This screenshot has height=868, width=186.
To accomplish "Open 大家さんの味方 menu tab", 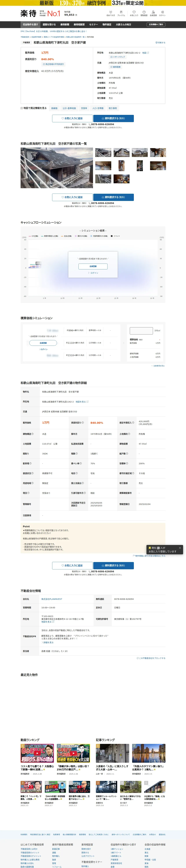I will tap(124, 25).
